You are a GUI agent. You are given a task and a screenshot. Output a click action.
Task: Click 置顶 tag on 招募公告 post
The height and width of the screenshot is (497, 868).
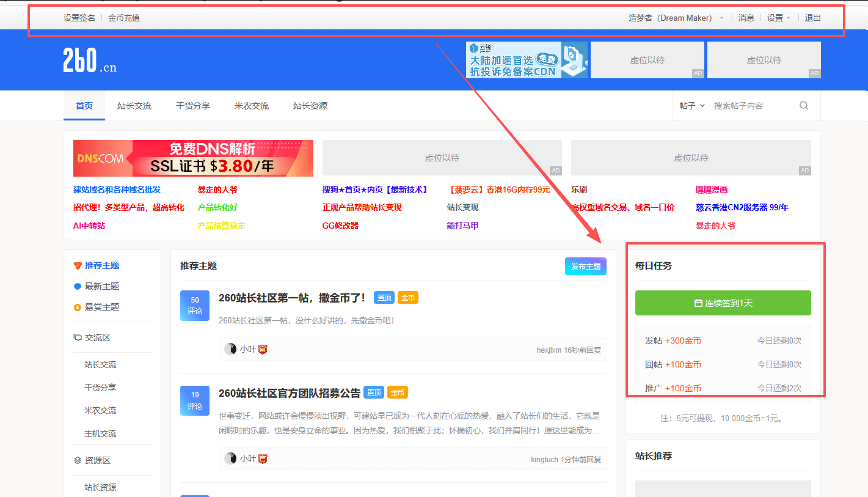[x=374, y=392]
